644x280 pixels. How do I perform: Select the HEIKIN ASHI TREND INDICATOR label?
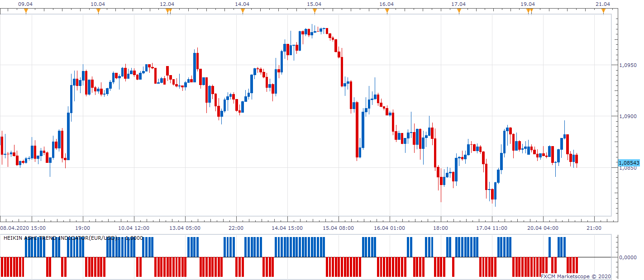click(x=73, y=238)
